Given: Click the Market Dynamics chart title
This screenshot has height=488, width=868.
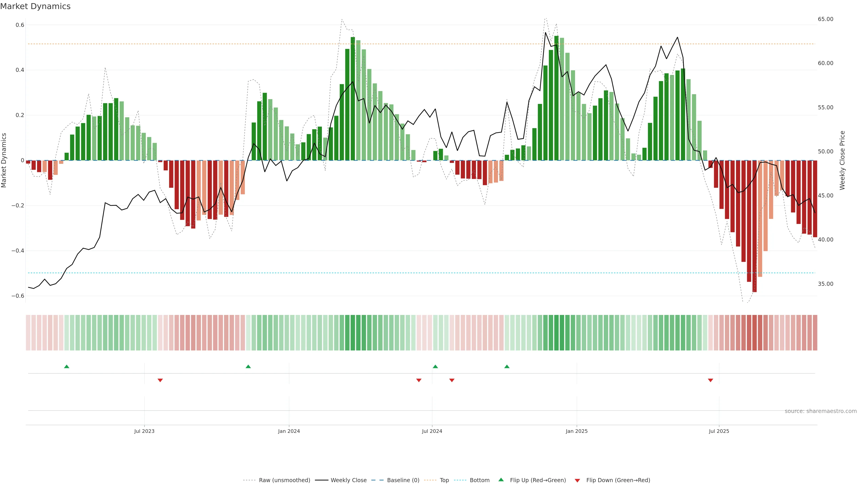Looking at the screenshot, I should [35, 6].
